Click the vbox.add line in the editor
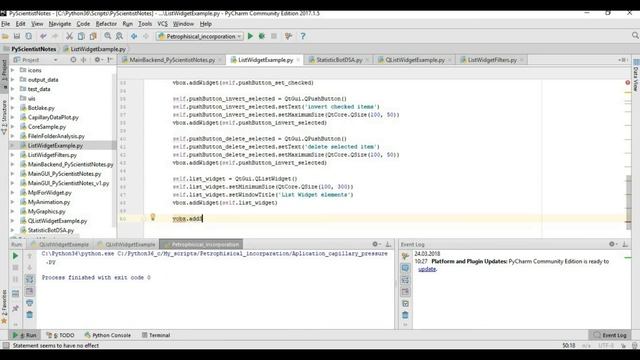This screenshot has height=360, width=640. click(x=187, y=219)
